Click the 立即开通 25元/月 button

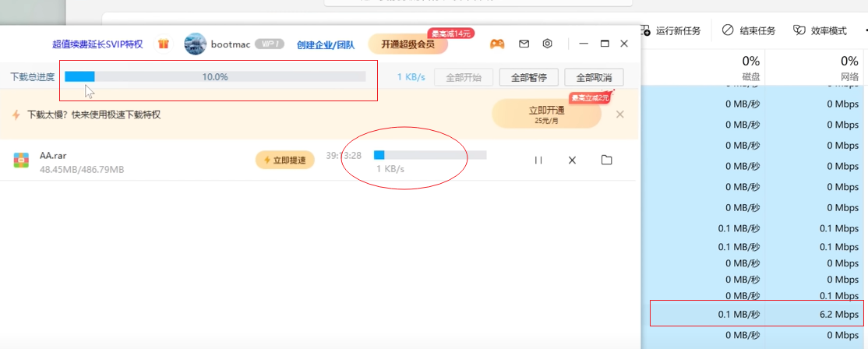[x=546, y=114]
